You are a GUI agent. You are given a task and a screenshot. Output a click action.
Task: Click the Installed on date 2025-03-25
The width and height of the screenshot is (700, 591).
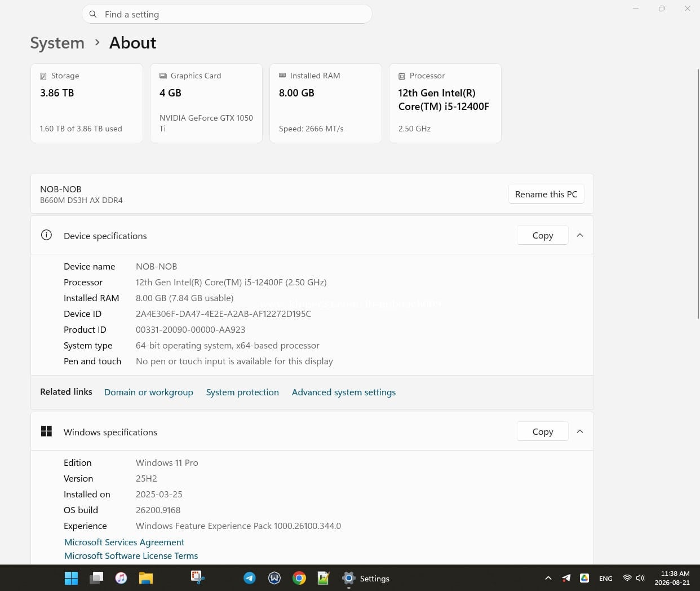[x=159, y=494]
